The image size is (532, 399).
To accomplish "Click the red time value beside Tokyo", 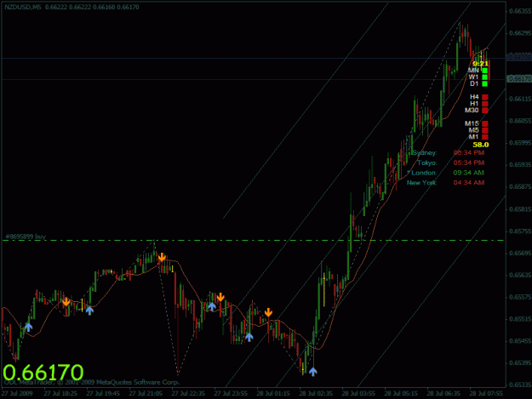I will coord(468,163).
